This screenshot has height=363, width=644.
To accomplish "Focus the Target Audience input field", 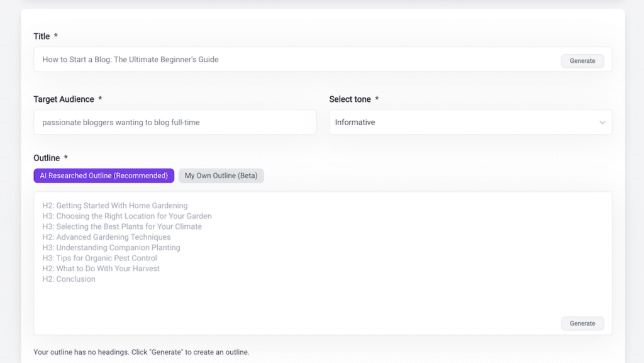I will (x=175, y=123).
